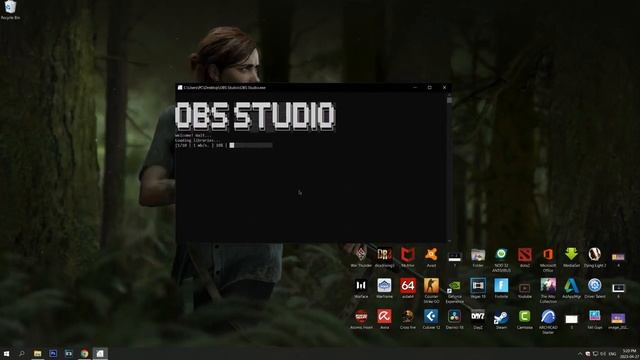Launch The Alto Collection shortcut
640x360 pixels.
click(548, 291)
